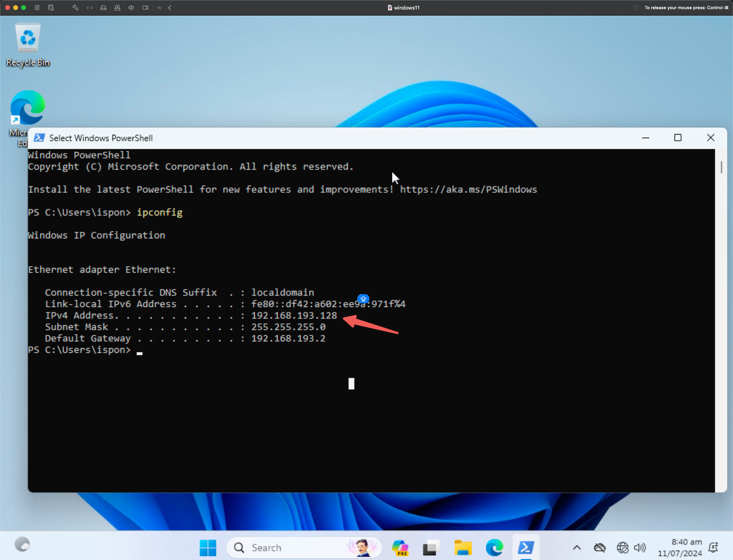The width and height of the screenshot is (733, 560).
Task: Minimize the Windows PowerShell window
Action: (x=646, y=138)
